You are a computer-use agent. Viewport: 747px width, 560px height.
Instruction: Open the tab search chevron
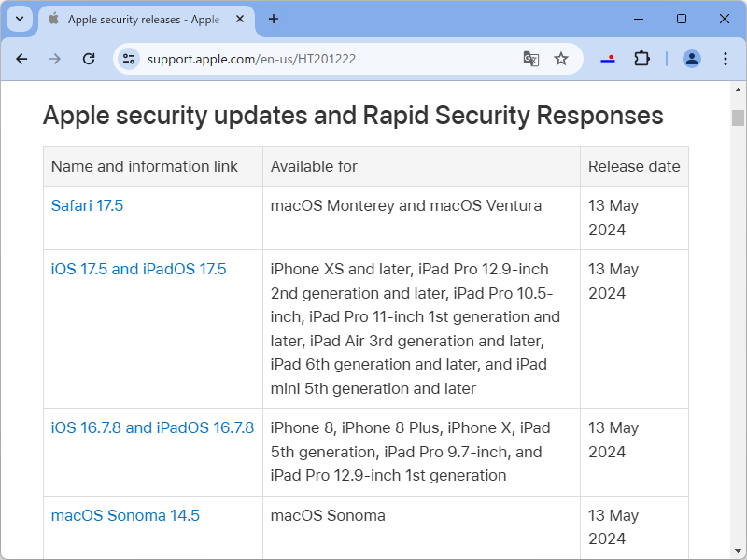point(18,19)
